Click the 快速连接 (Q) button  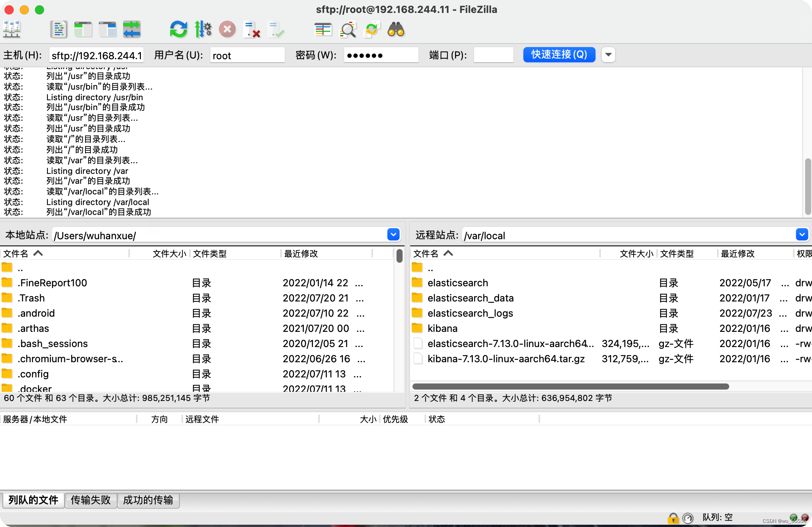click(559, 55)
